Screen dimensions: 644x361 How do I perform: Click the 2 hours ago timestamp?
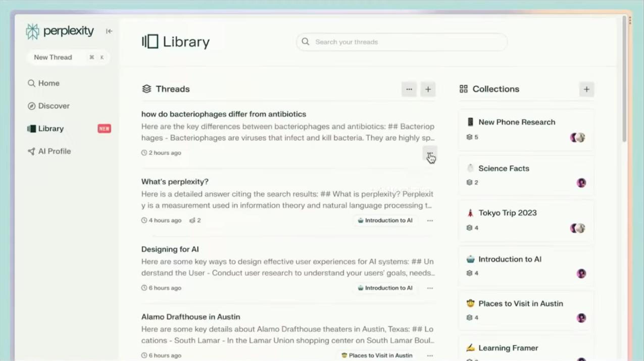[x=161, y=153]
